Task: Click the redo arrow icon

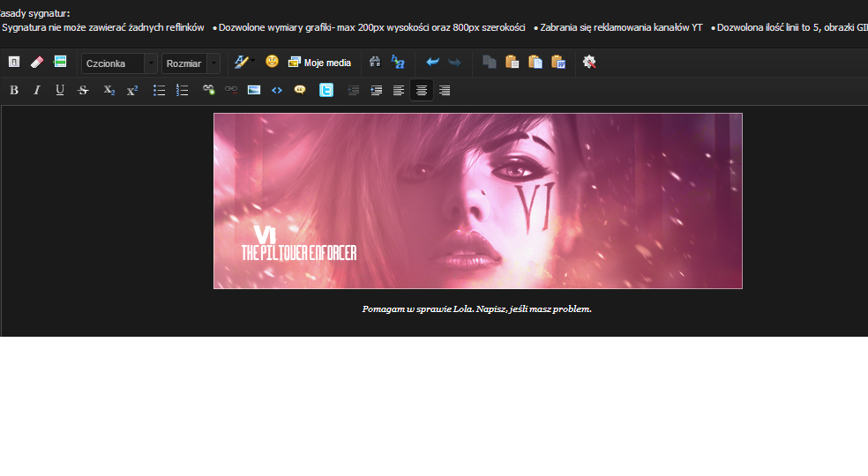Action: click(454, 63)
